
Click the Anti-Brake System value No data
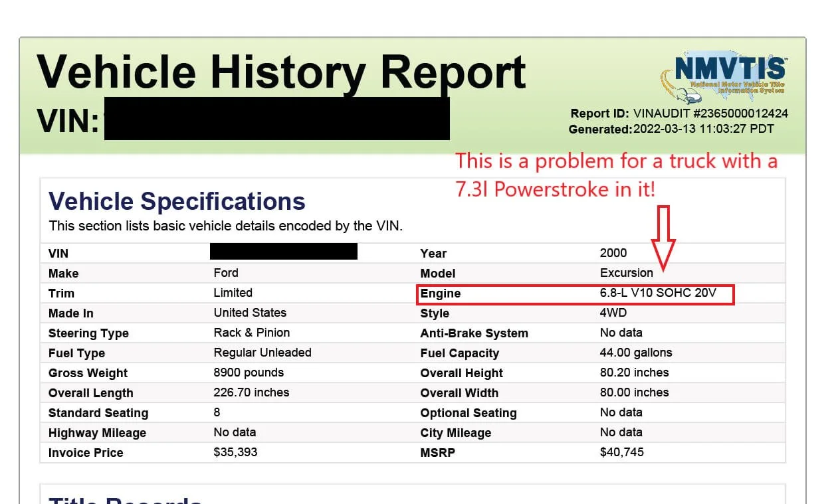(x=621, y=333)
